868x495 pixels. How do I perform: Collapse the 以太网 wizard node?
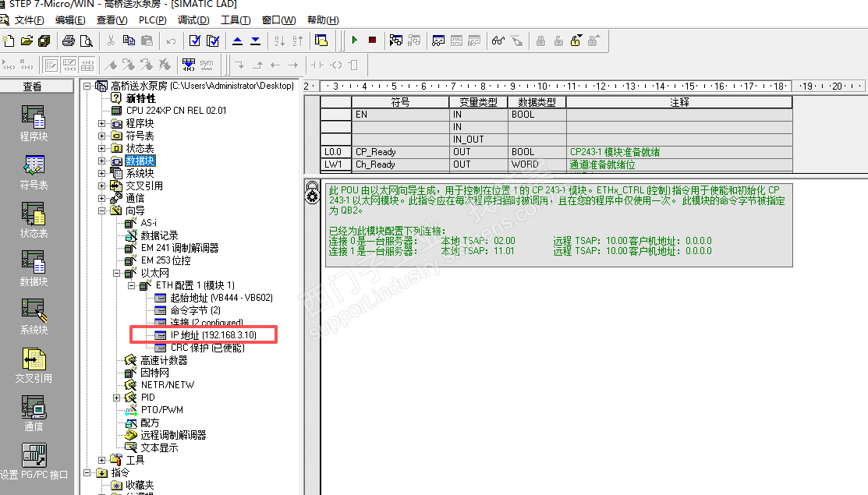[117, 273]
